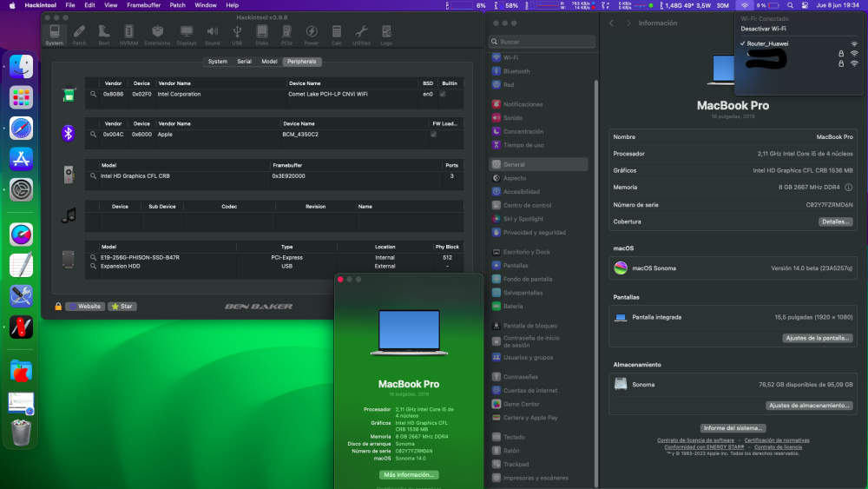Open Launchpad from the Dock
The width and height of the screenshot is (868, 489).
pyautogui.click(x=21, y=97)
